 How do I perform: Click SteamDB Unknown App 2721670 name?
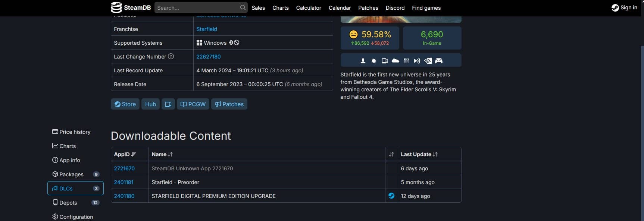[192, 168]
